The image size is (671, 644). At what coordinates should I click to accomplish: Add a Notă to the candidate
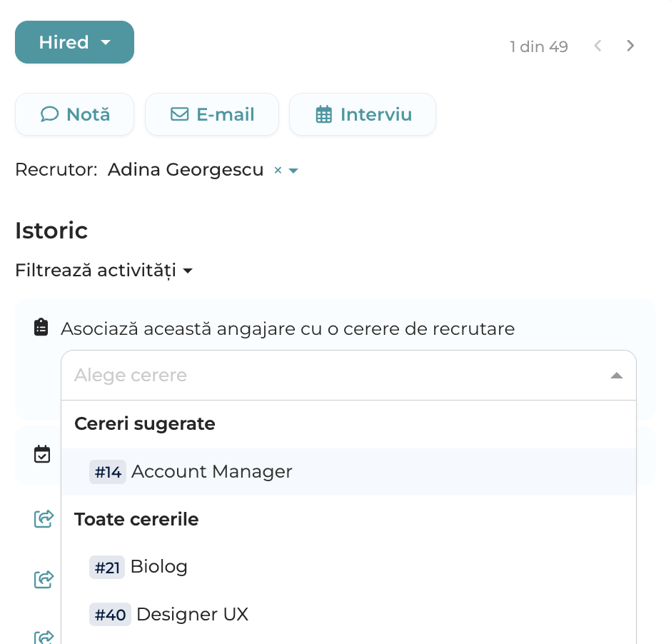[x=74, y=114]
